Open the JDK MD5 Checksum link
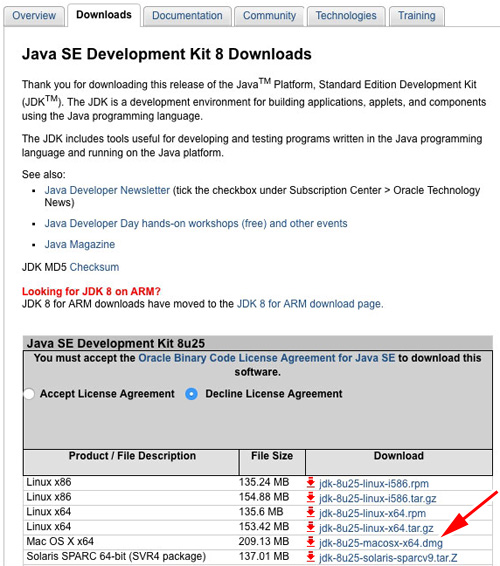Image resolution: width=500 pixels, height=566 pixels. 94,267
